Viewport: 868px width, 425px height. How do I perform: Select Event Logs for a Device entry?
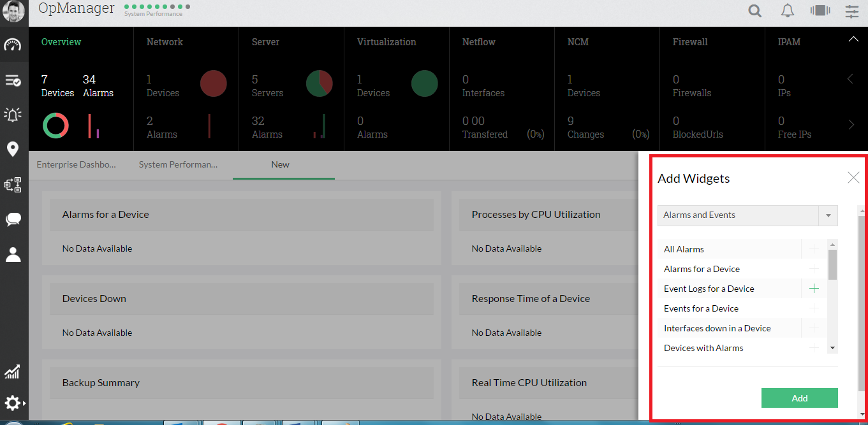(709, 289)
